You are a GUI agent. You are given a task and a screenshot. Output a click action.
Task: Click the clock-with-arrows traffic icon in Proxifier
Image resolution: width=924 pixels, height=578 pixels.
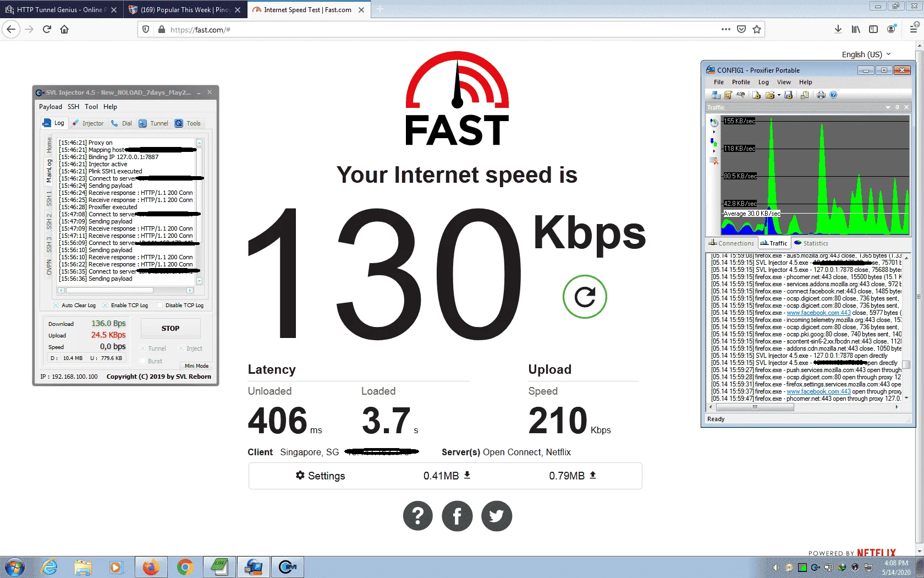(x=714, y=123)
